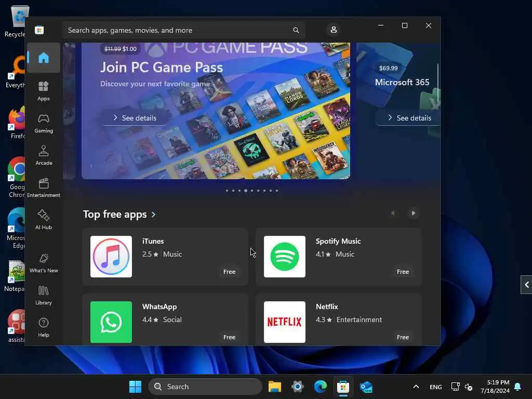Show previous Top free apps page
This screenshot has height=399, width=532.
(393, 213)
